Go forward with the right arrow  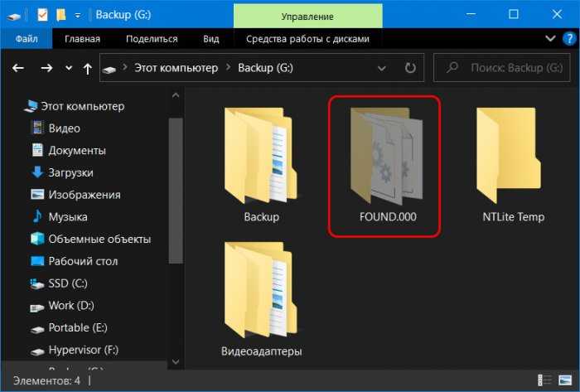coord(46,68)
